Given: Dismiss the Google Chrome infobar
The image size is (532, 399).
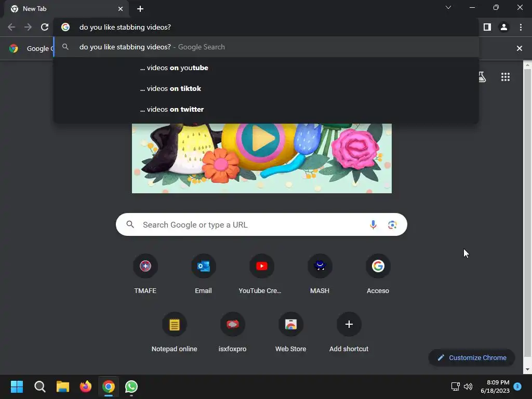Looking at the screenshot, I should pos(519,48).
